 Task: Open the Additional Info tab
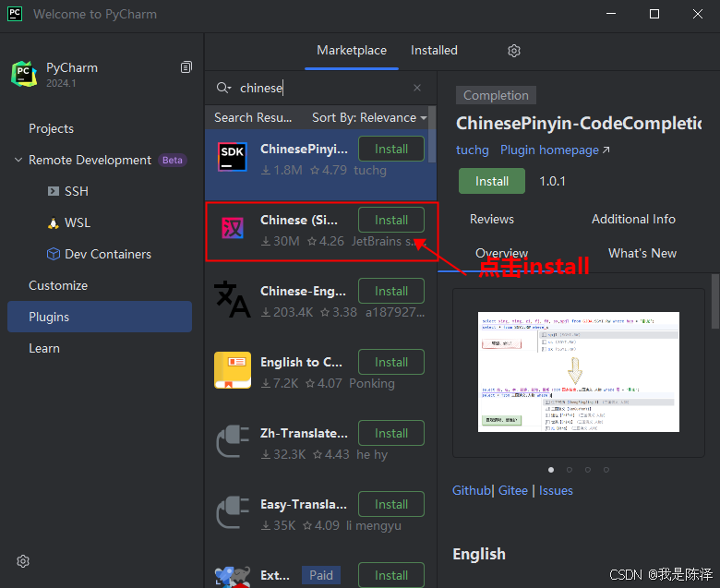(633, 219)
